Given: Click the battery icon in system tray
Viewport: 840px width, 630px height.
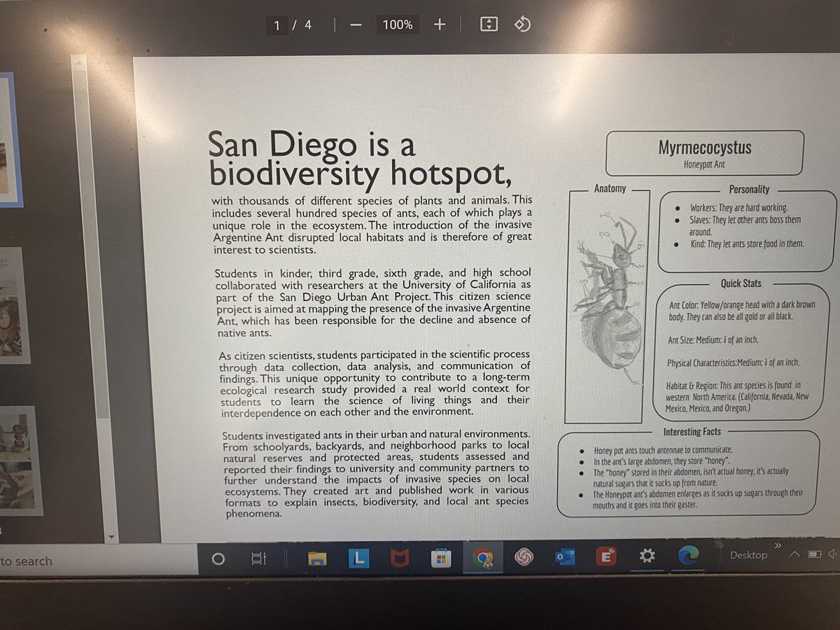Looking at the screenshot, I should click(x=815, y=554).
